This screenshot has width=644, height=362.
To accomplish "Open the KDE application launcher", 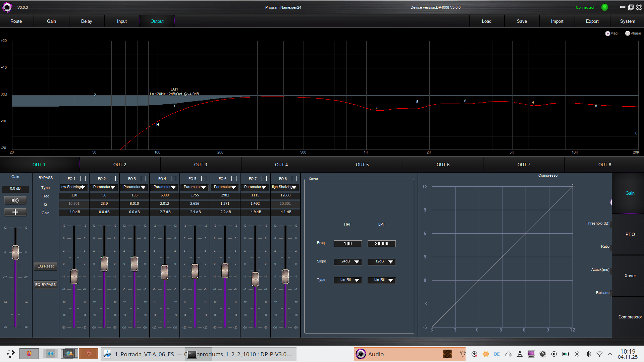I will [x=11, y=354].
